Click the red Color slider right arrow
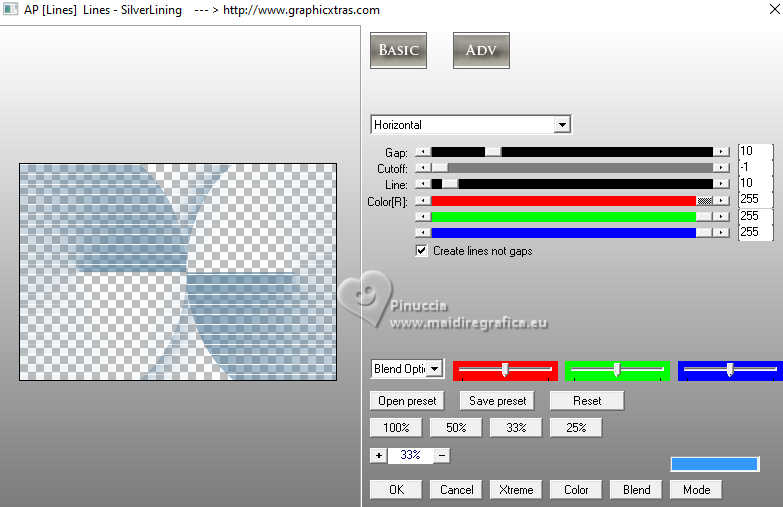 [x=721, y=201]
